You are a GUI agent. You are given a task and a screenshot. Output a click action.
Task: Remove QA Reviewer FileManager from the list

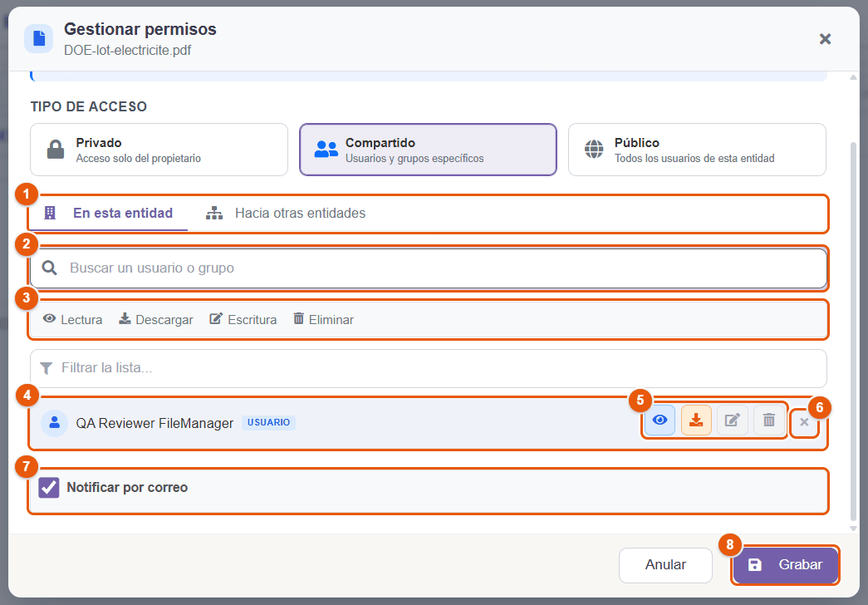(x=804, y=422)
